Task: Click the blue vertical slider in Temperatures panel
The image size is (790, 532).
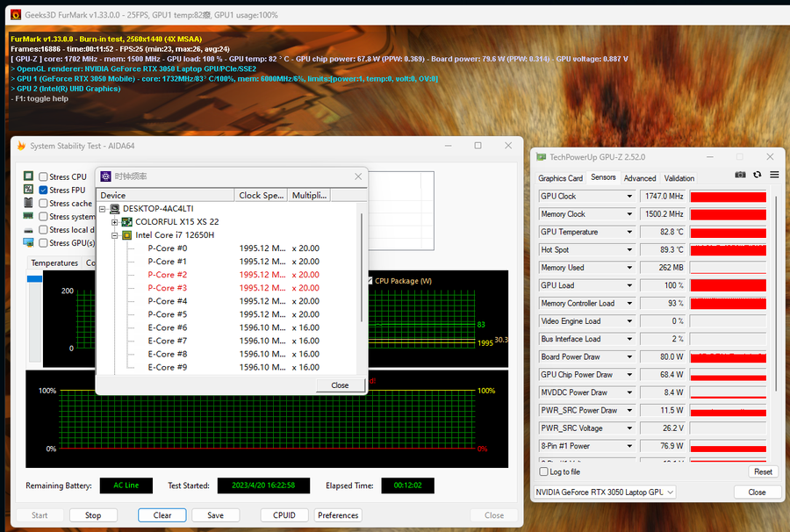Action: [x=35, y=279]
